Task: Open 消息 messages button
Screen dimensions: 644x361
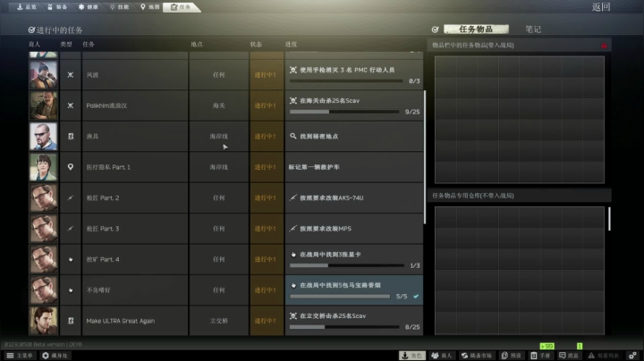Action: (x=569, y=356)
